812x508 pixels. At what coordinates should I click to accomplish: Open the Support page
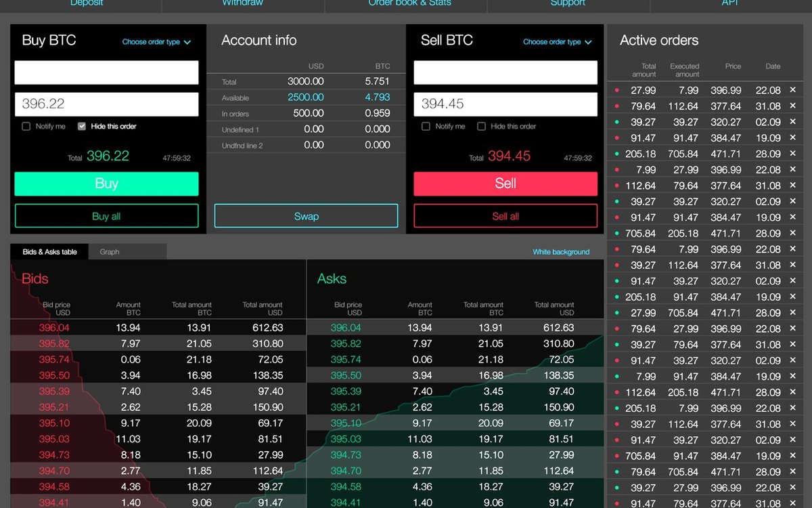tap(568, 3)
